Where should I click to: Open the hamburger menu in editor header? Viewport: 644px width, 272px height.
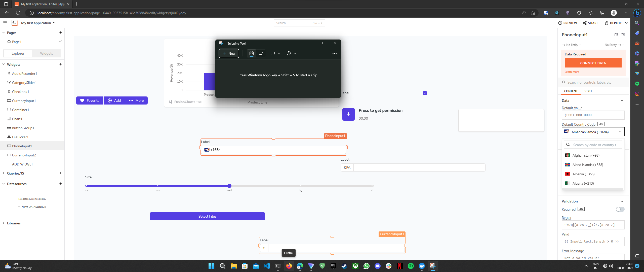(5, 23)
